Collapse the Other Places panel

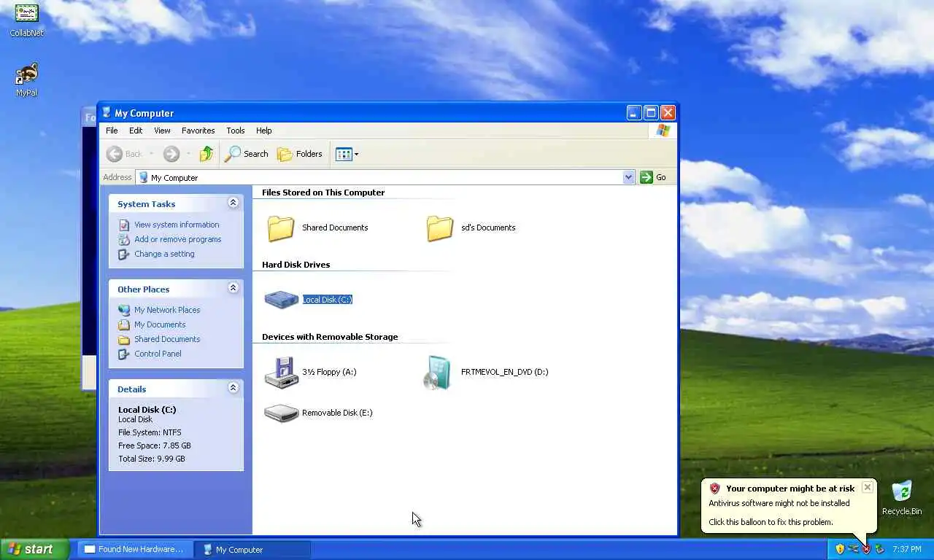[x=233, y=288]
